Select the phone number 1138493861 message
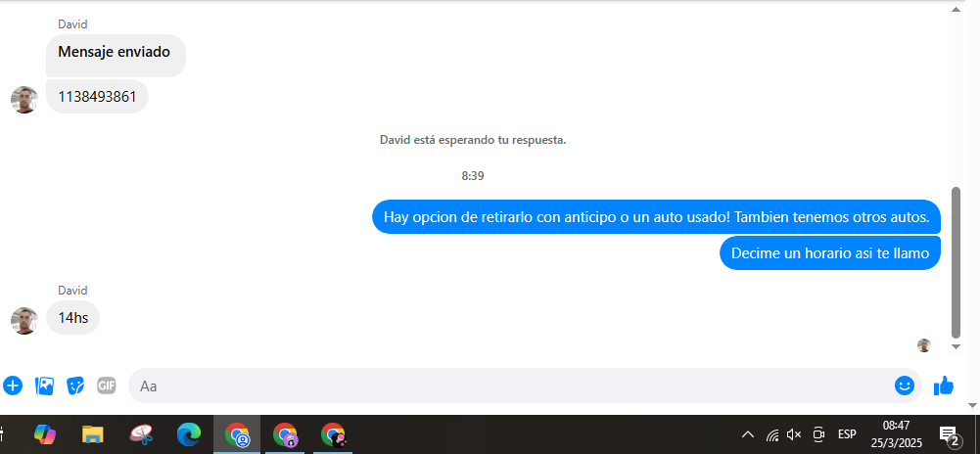 pyautogui.click(x=97, y=97)
